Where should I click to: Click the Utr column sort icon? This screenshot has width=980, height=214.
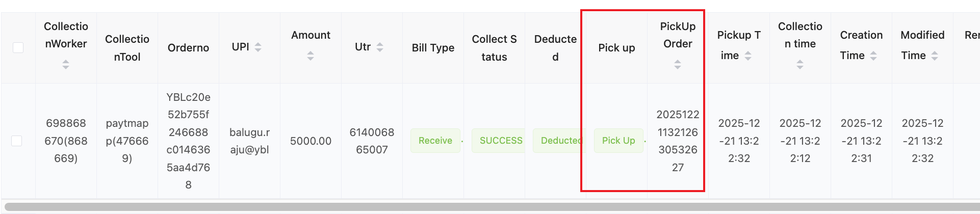[x=380, y=47]
